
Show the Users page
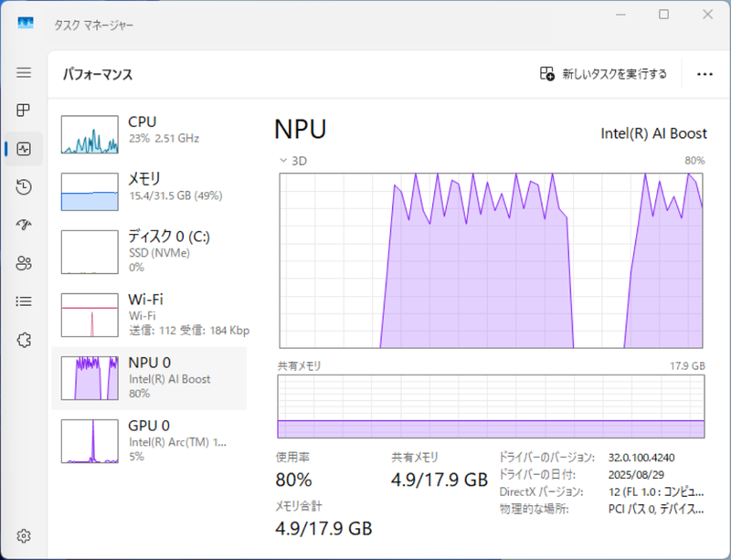point(24,263)
